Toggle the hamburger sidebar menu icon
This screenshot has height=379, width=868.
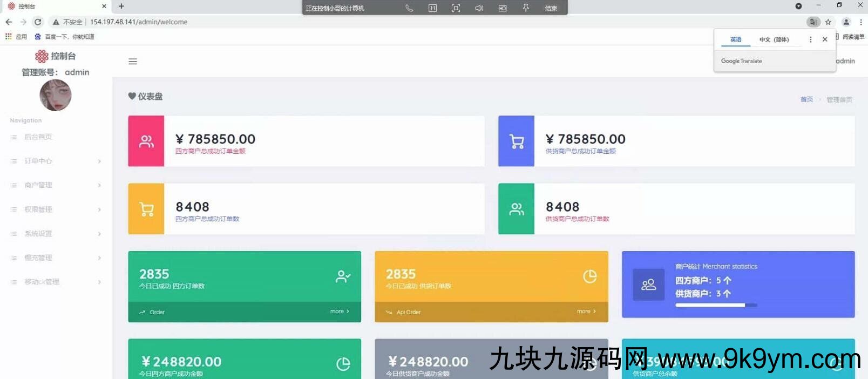pos(133,62)
